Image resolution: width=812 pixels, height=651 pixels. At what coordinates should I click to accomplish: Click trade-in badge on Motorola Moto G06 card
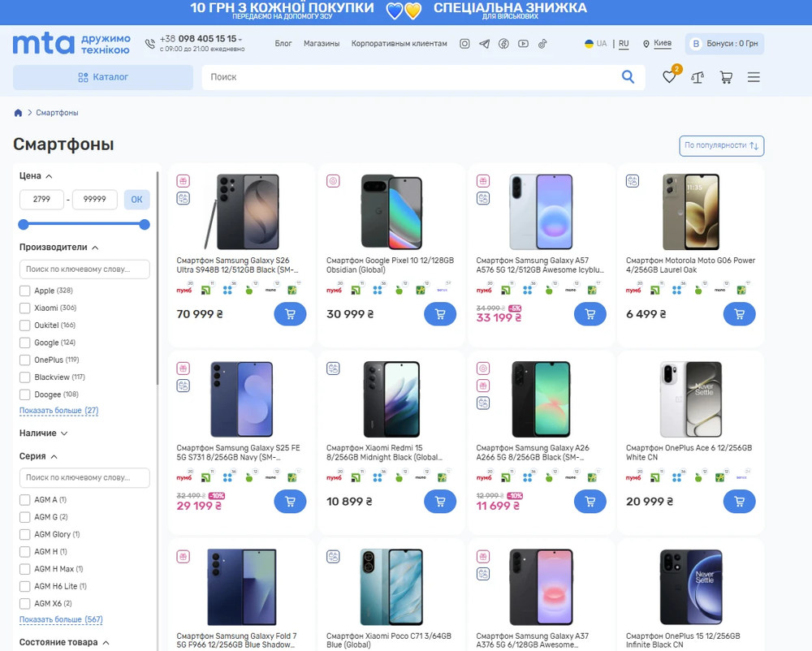tap(633, 181)
